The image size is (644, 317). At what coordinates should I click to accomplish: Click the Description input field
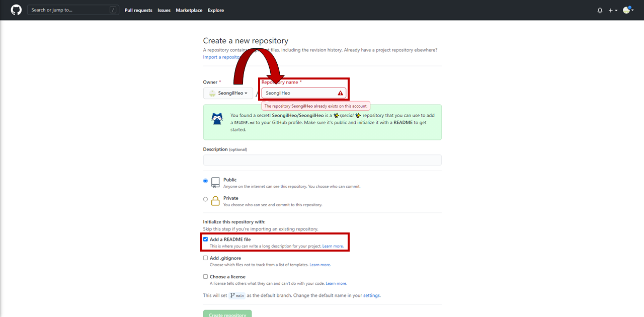pos(322,160)
